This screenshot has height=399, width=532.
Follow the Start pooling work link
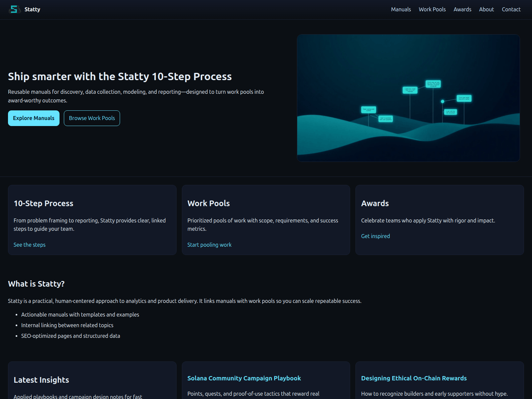pos(209,245)
